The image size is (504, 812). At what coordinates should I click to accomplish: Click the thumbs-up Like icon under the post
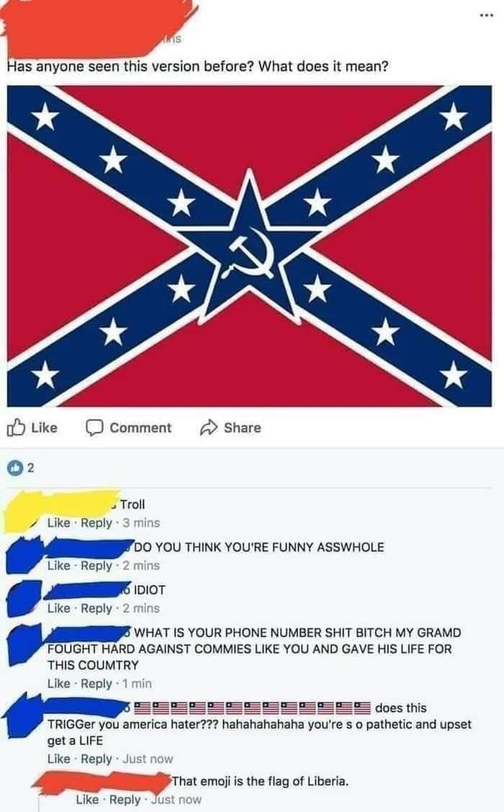pyautogui.click(x=16, y=427)
